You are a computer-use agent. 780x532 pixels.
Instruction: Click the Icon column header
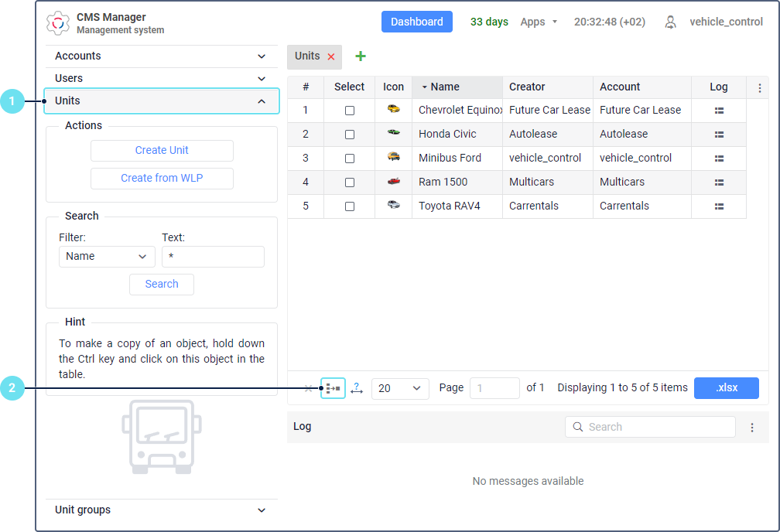pyautogui.click(x=393, y=87)
